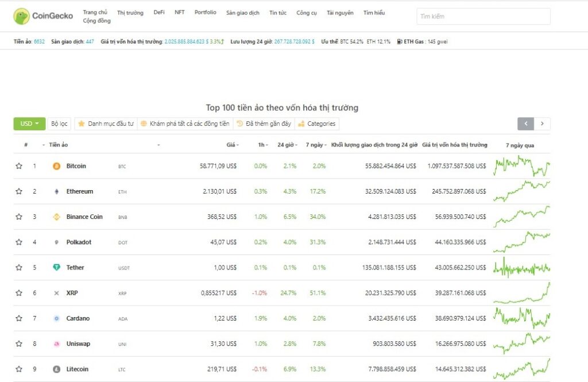Sort by 1h change column
The width and height of the screenshot is (588, 382).
click(263, 145)
